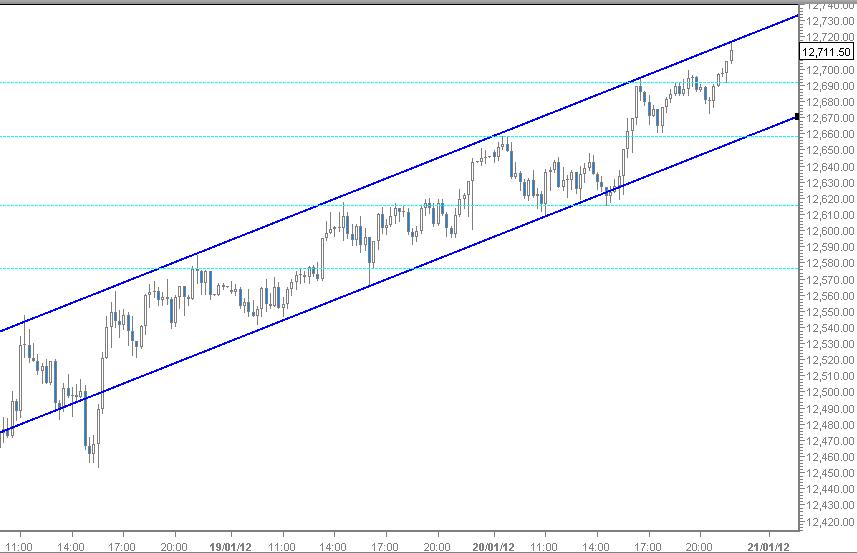857x553 pixels.
Task: Click the 12,630.00 price axis label
Action: [830, 183]
